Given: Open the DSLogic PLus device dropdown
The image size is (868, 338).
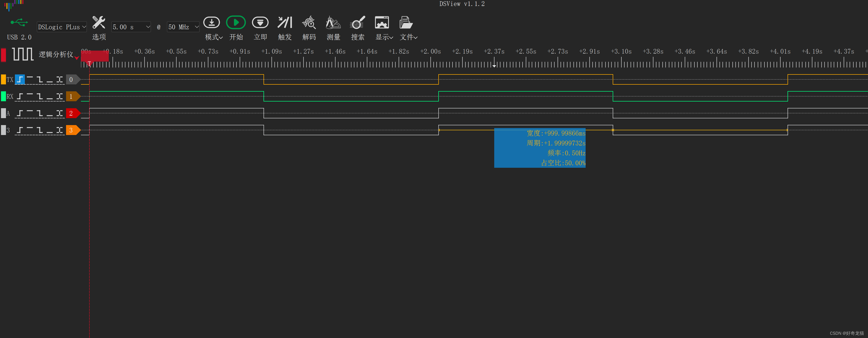Looking at the screenshot, I should coord(62,27).
